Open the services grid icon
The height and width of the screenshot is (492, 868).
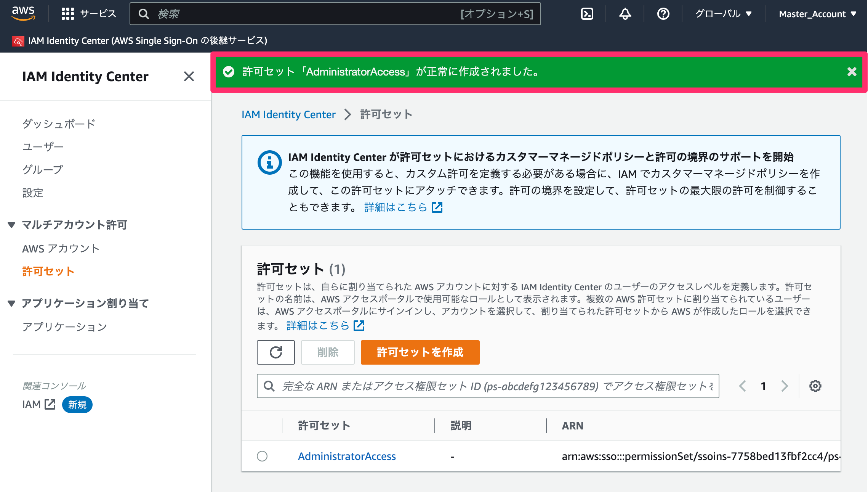pos(67,14)
